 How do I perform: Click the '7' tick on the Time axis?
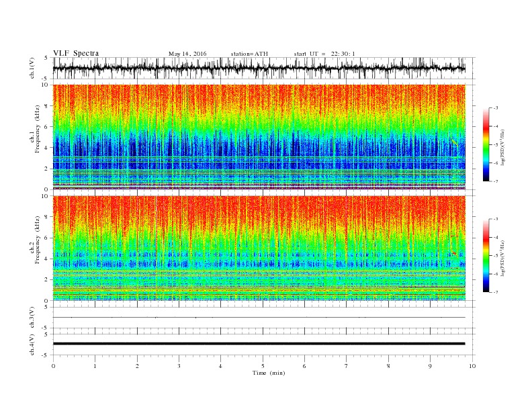click(x=347, y=366)
